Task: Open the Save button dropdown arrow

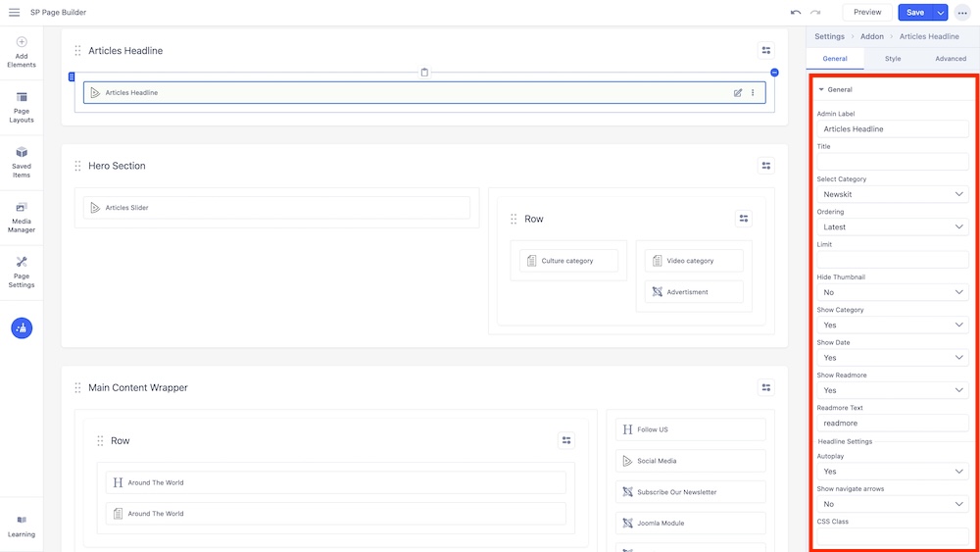Action: pos(941,13)
